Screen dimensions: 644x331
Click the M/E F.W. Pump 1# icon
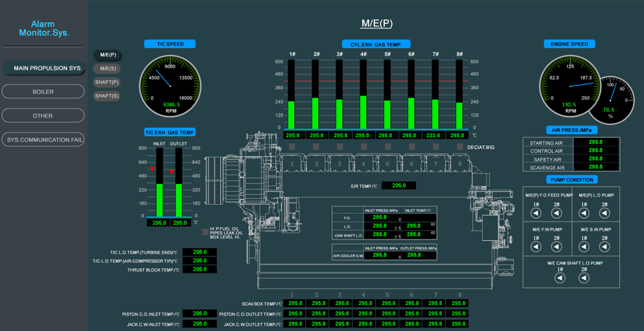536,247
